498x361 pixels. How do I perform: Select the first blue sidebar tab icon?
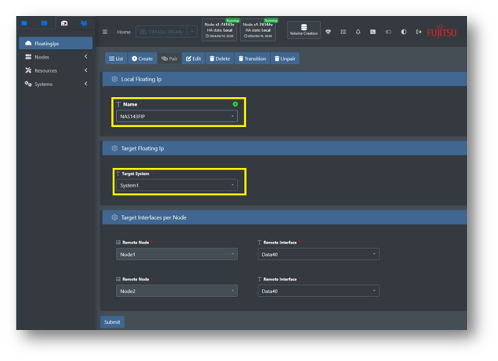[24, 23]
